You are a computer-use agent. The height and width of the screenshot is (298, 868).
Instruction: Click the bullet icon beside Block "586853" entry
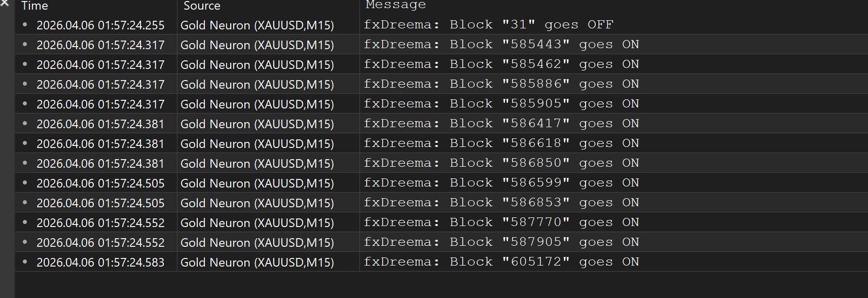25,202
